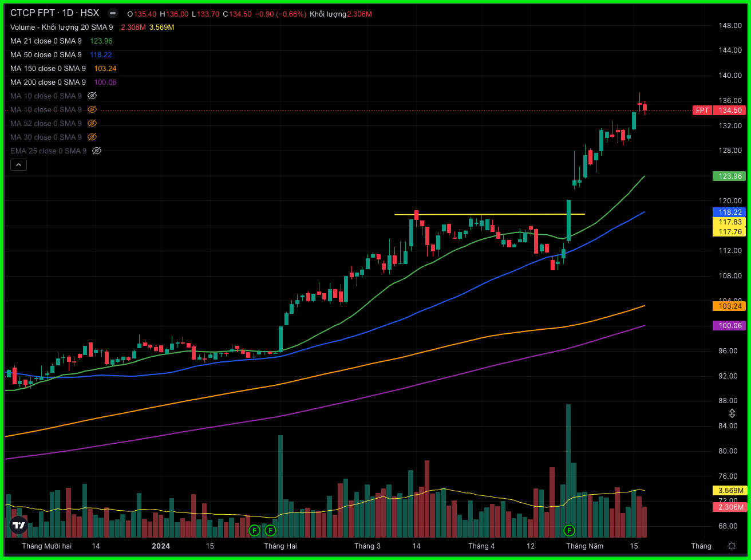Click the 148.00 price scale value
Image resolution: width=751 pixels, height=560 pixels.
pos(730,26)
